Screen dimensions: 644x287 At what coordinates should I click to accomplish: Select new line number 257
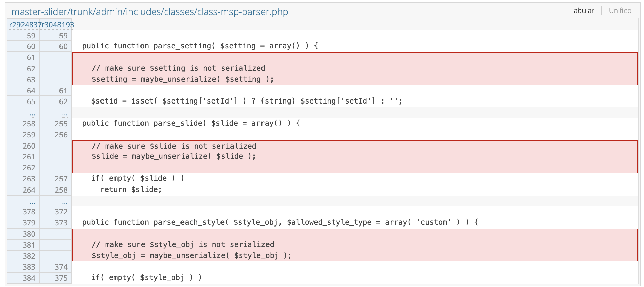pyautogui.click(x=61, y=179)
